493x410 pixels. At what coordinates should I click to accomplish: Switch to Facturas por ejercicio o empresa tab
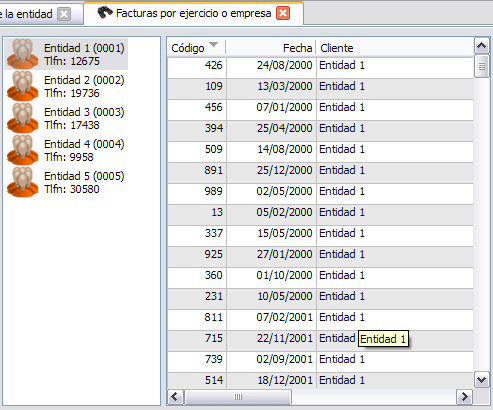coord(193,13)
